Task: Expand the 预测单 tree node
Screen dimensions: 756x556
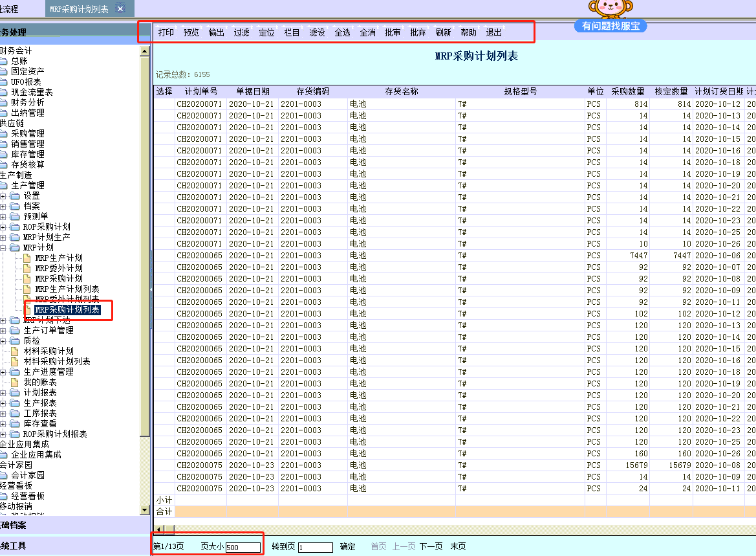Action: [3, 217]
